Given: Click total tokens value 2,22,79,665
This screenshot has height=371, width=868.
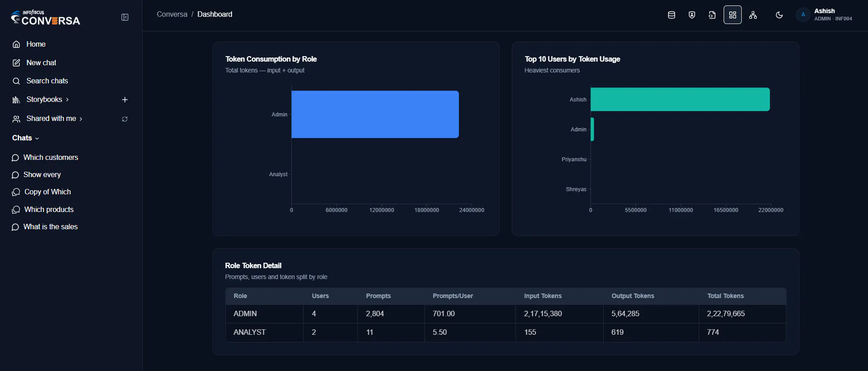Looking at the screenshot, I should pyautogui.click(x=726, y=313).
